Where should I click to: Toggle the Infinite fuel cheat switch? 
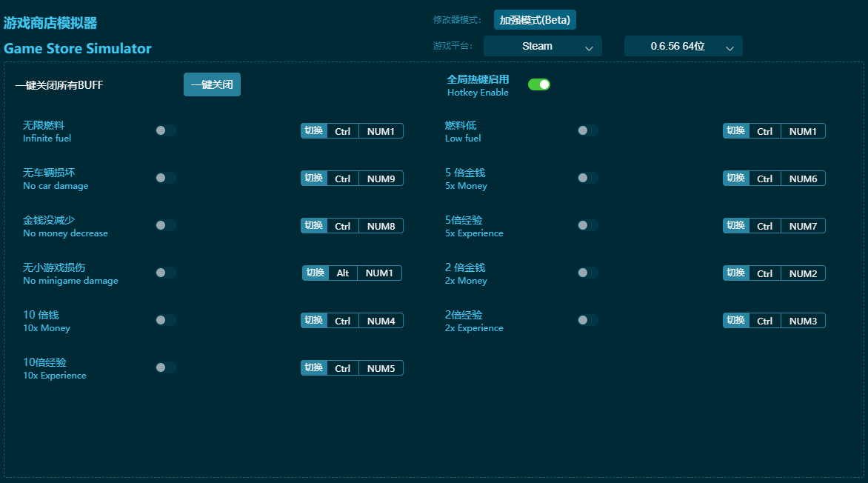coord(166,130)
